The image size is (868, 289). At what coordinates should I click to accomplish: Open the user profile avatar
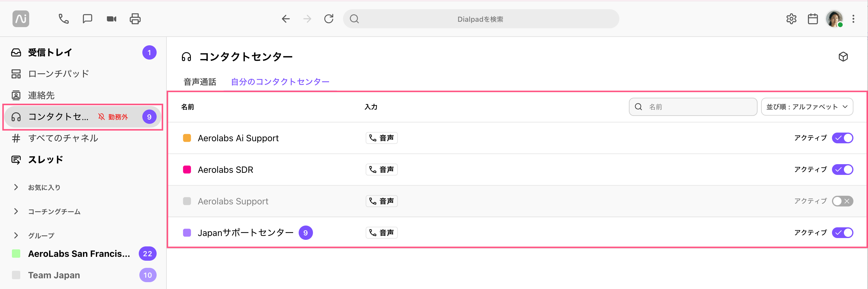(x=834, y=19)
